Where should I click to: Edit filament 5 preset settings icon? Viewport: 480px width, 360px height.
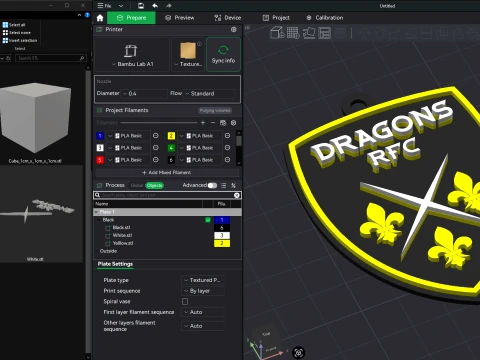[156, 160]
